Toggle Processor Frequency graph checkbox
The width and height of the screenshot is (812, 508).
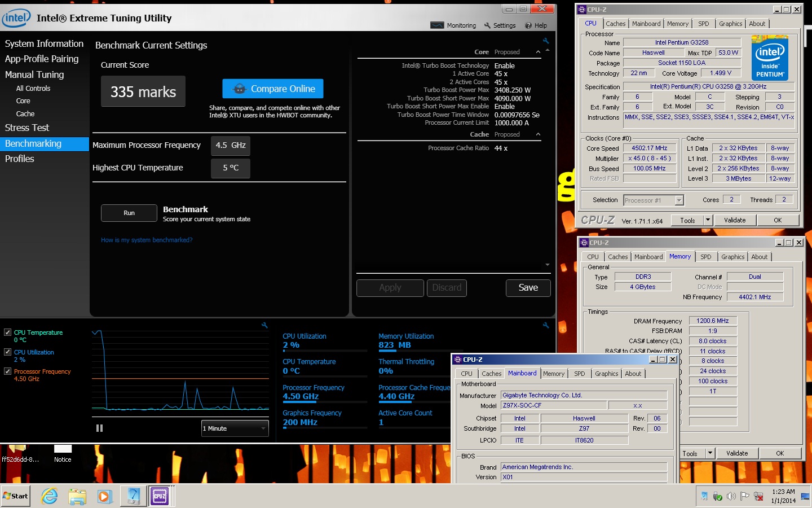tap(8, 371)
